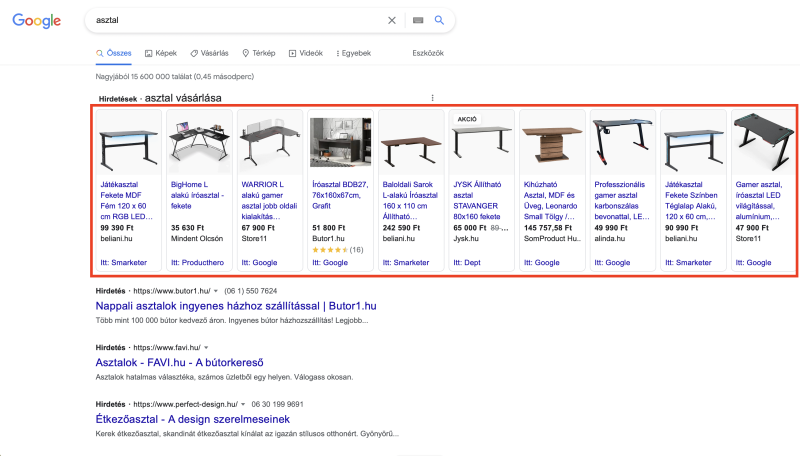Click the blue search magnifier icon
Screen dimensions: 800x456
pos(439,20)
